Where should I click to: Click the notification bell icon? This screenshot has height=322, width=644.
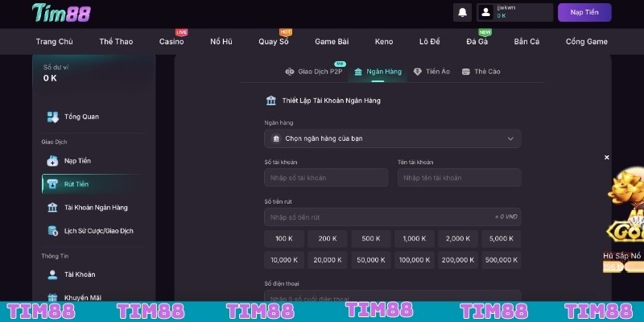pos(462,12)
